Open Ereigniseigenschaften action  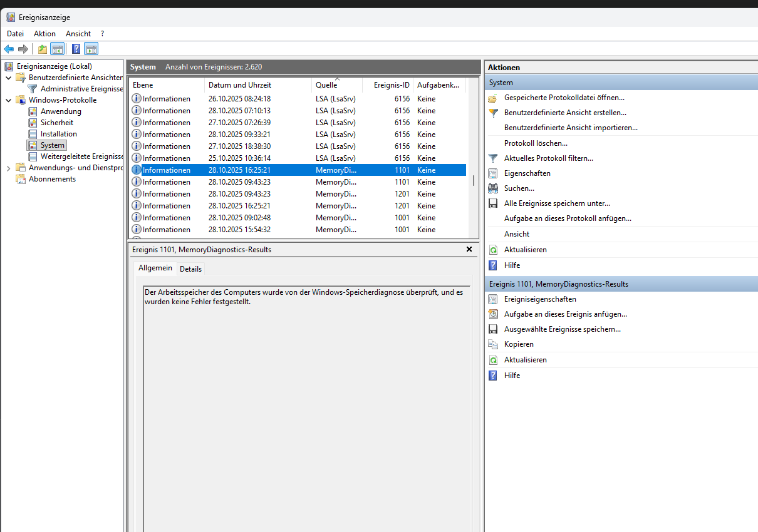click(540, 299)
